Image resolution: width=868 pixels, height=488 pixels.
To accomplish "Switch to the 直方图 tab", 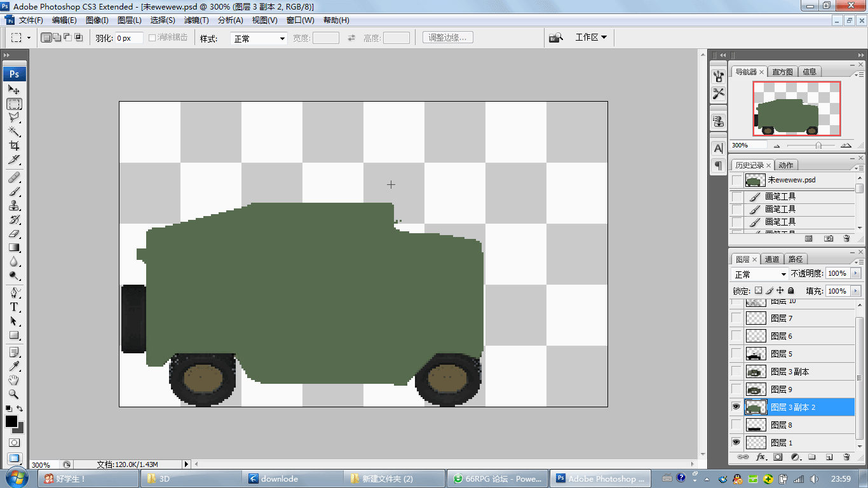I will (783, 72).
